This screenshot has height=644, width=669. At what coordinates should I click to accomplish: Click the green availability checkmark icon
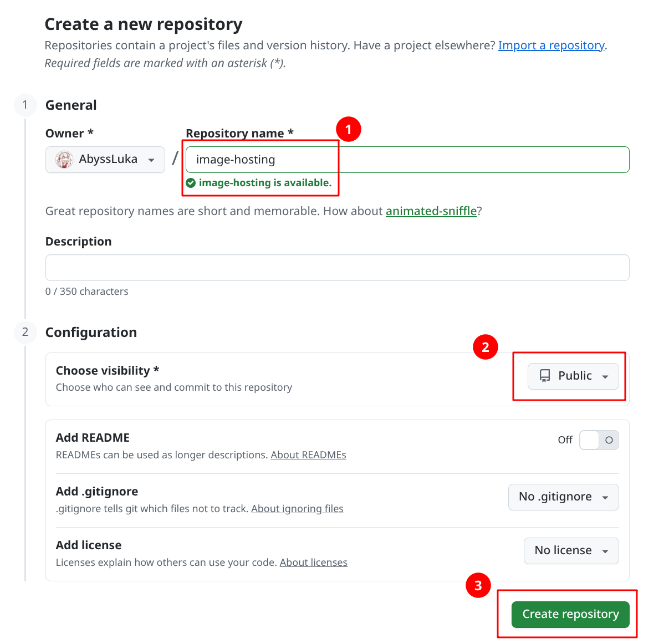point(191,183)
